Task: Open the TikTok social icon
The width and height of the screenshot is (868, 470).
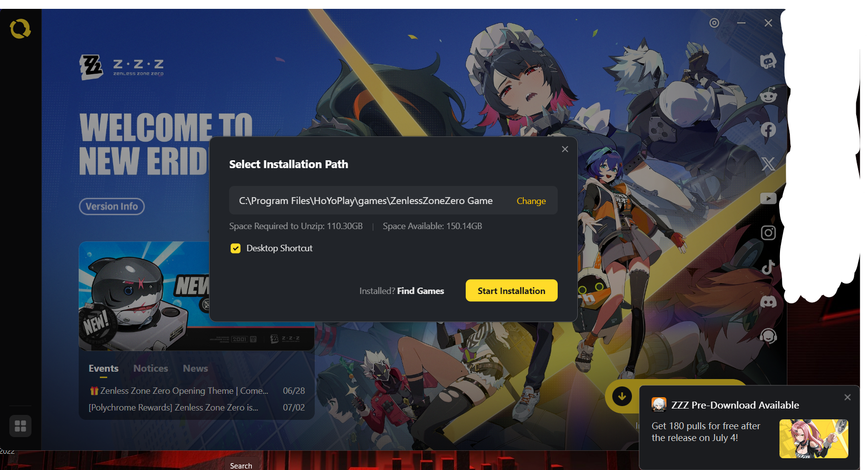Action: coord(768,267)
